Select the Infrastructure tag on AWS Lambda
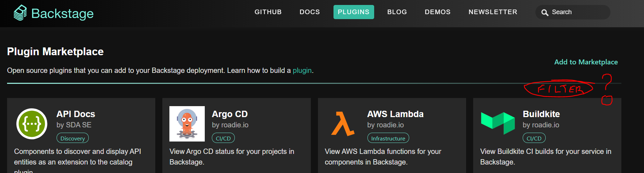This screenshot has width=644, height=173. (388, 138)
